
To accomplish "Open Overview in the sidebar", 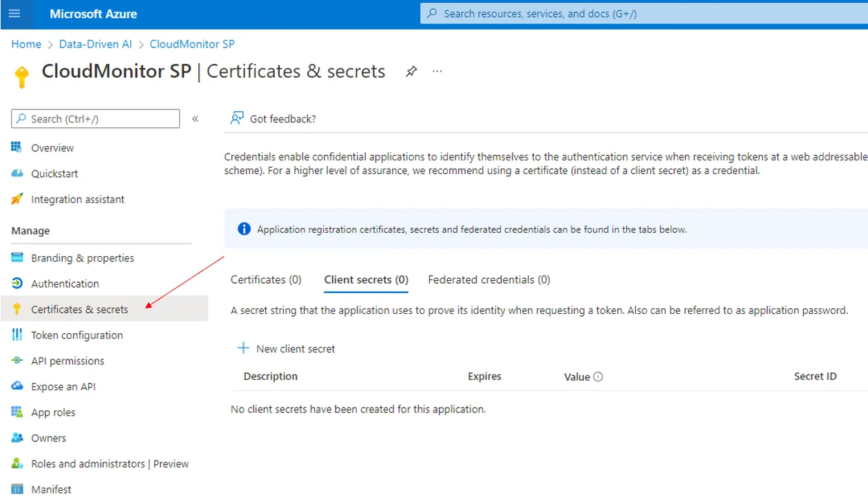I will pyautogui.click(x=52, y=147).
